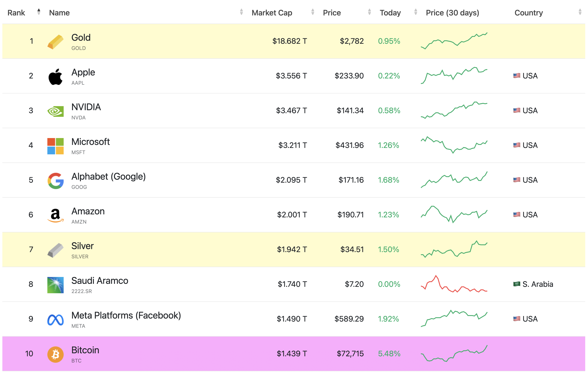Viewport: 588px width, 373px height.
Task: Click the S. Arabia country flag
Action: tap(516, 284)
